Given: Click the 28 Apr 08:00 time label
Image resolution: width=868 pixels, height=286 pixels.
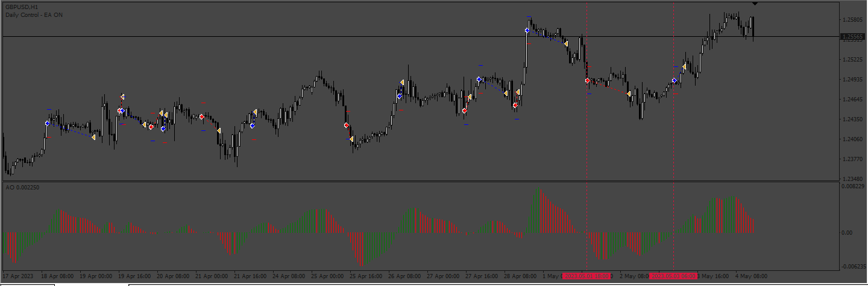Looking at the screenshot, I should point(520,276).
